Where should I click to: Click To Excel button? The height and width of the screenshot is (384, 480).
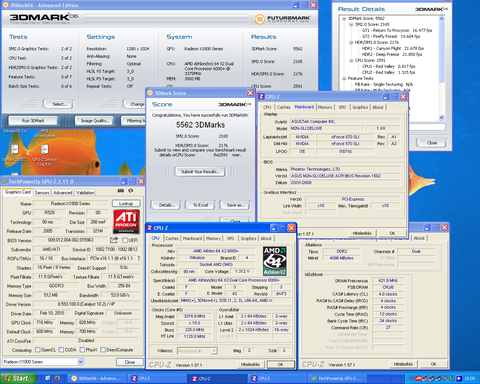coord(200,205)
